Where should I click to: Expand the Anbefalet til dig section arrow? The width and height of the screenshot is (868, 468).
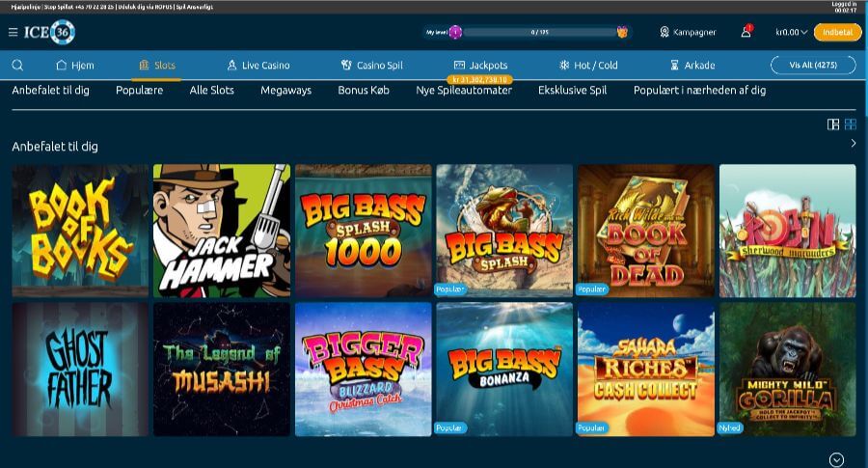(853, 144)
